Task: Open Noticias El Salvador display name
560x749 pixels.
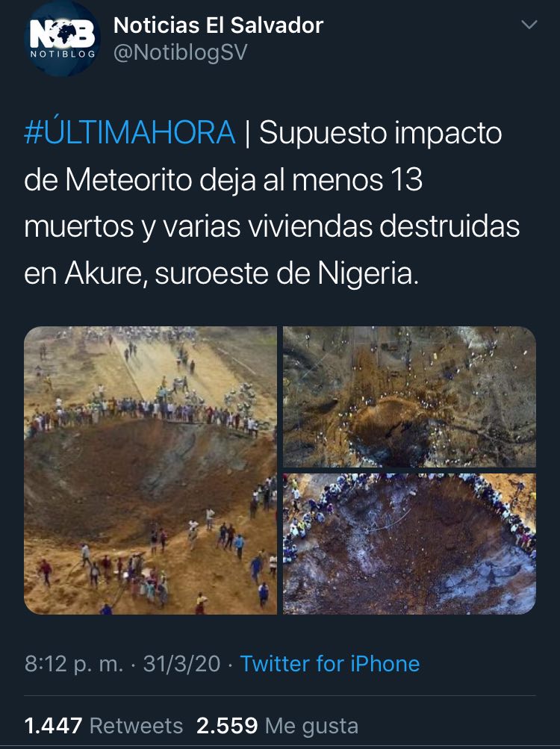Action: 218,25
